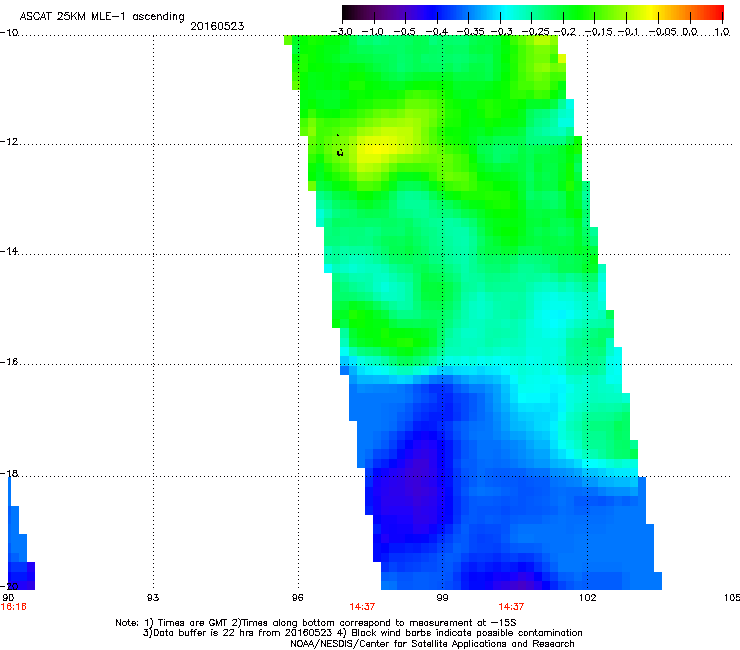Click the -0.1 color scale label
Image resolution: width=740 pixels, height=650 pixels.
(628, 32)
